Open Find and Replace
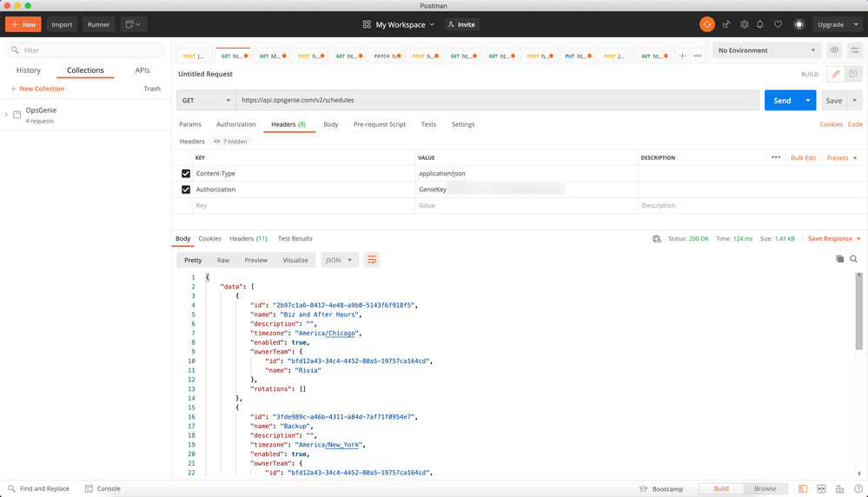The height and width of the screenshot is (497, 868). (39, 488)
